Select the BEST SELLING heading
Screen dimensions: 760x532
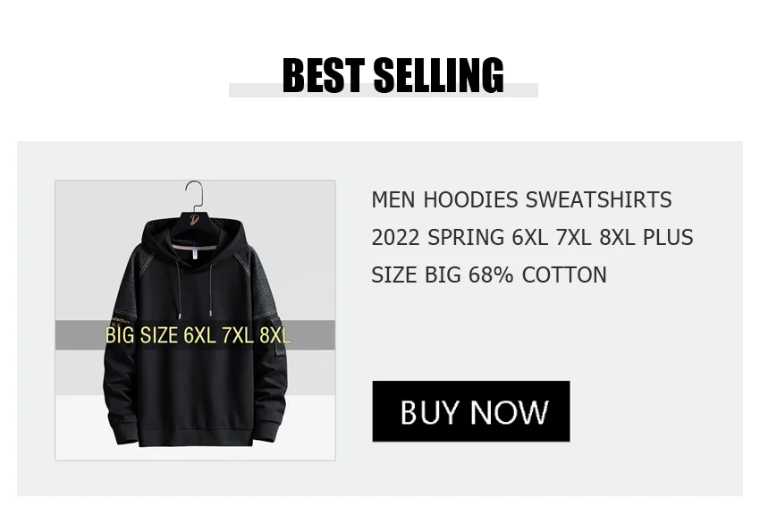[x=393, y=74]
